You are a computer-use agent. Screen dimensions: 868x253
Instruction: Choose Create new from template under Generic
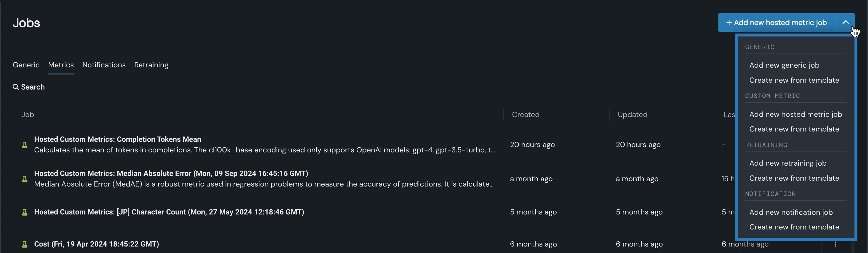tap(794, 80)
